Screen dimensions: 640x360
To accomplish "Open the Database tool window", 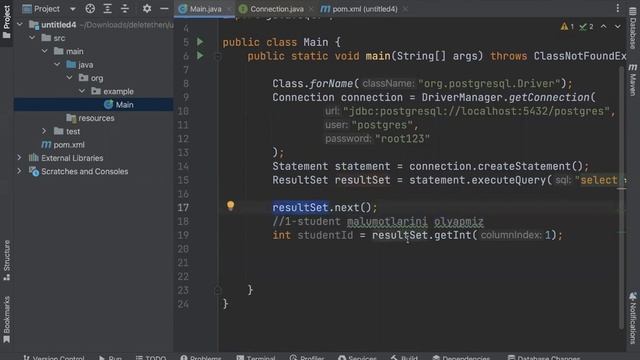I will pos(633,29).
